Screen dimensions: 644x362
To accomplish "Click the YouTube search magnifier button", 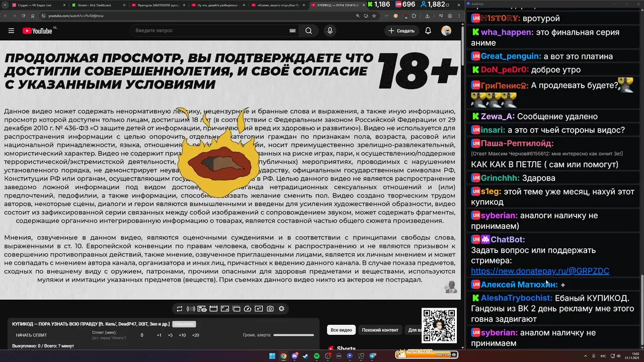I will tap(308, 31).
